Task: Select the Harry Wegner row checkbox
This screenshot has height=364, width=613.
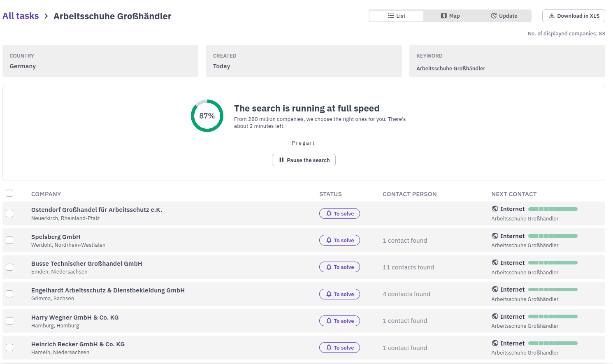Action: (x=9, y=321)
